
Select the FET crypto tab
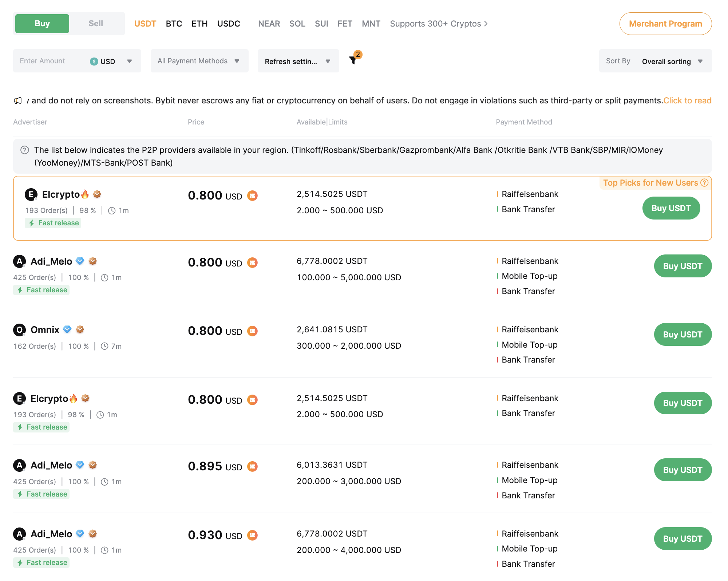click(345, 24)
